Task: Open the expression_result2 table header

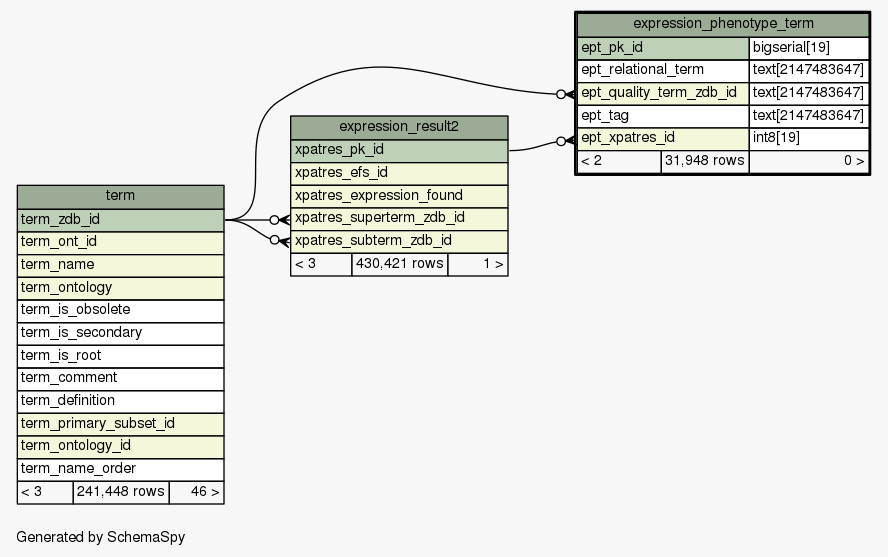Action: tap(399, 127)
